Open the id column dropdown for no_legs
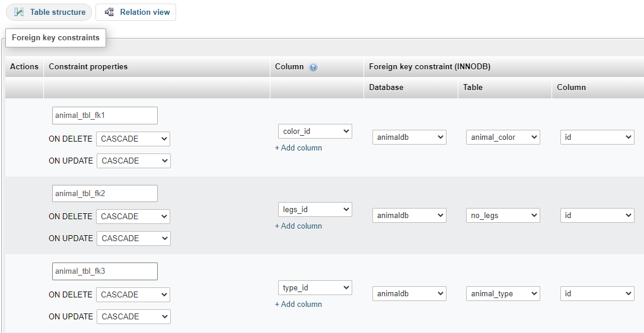This screenshot has width=644, height=333. coord(597,215)
